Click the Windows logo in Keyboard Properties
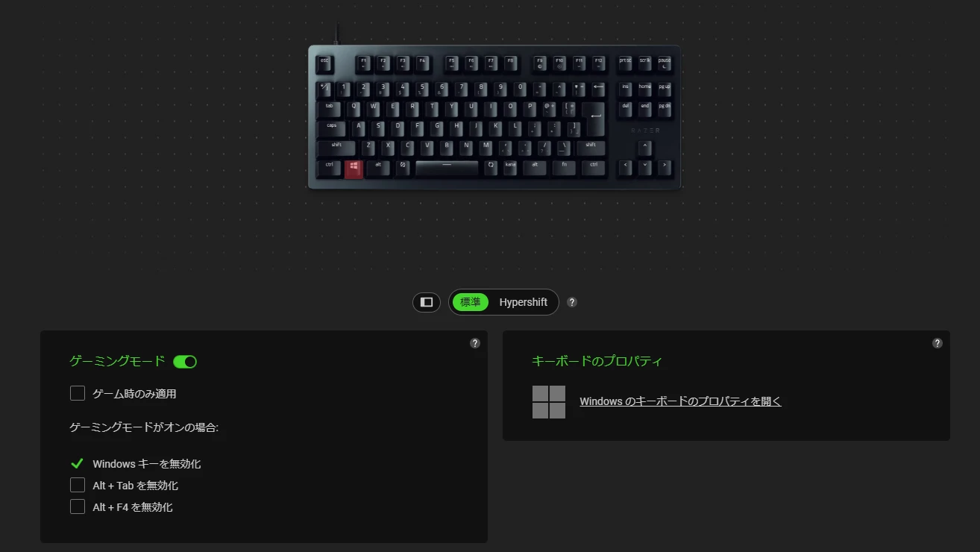Image resolution: width=980 pixels, height=552 pixels. pyautogui.click(x=549, y=402)
